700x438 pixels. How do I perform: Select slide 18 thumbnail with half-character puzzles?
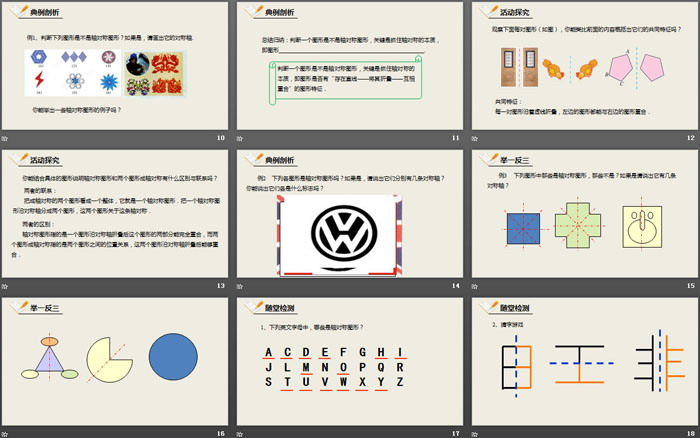[585, 361]
